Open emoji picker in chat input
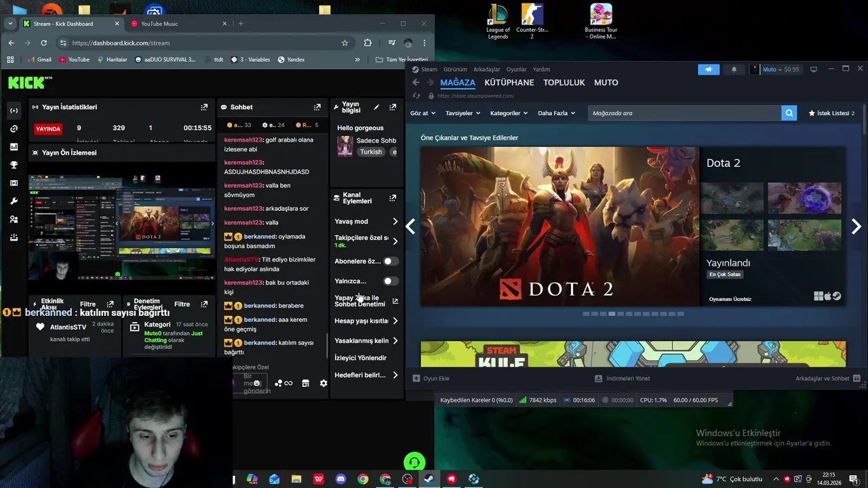Viewport: 868px width, 488px height. (256, 383)
